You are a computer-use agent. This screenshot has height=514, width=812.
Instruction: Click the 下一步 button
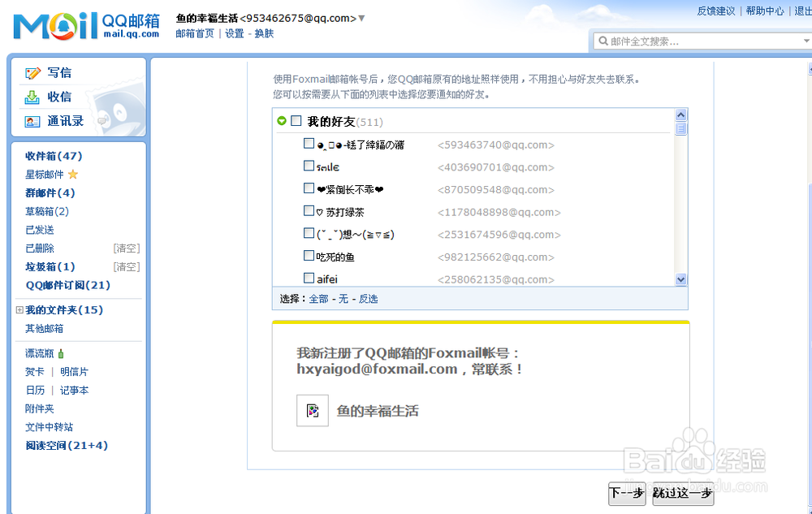[627, 493]
